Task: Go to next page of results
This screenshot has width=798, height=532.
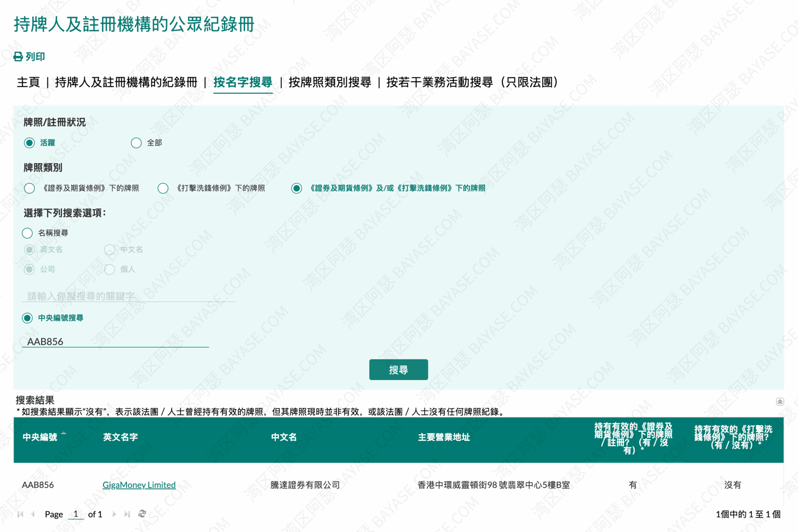Action: [x=114, y=514]
